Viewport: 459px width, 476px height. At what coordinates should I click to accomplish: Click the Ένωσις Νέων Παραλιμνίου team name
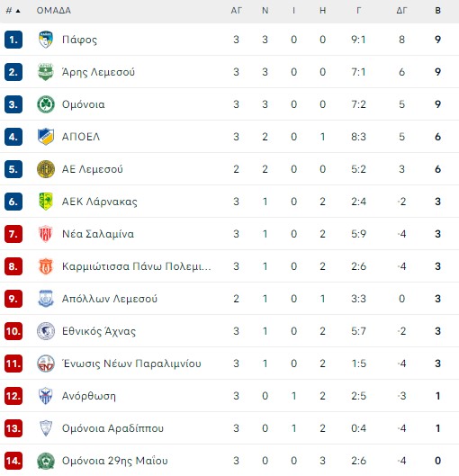(131, 364)
